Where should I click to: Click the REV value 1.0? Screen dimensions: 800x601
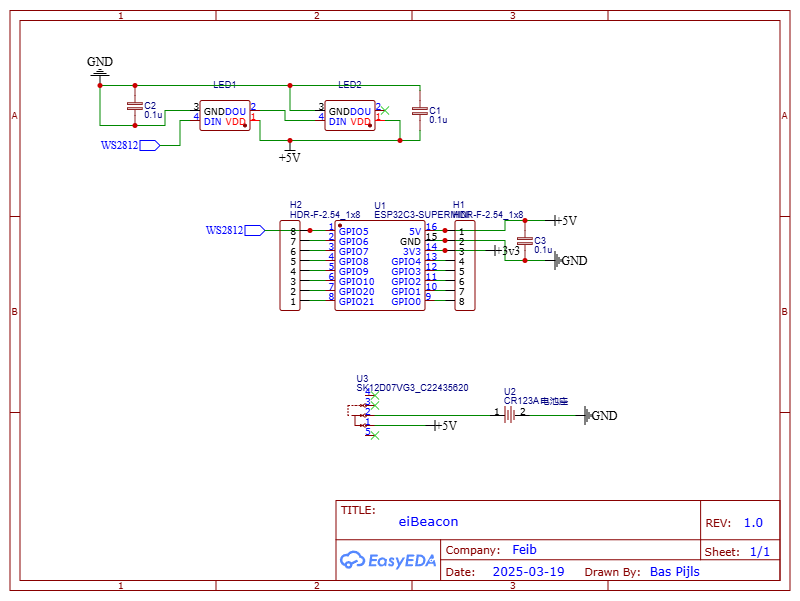(x=753, y=523)
